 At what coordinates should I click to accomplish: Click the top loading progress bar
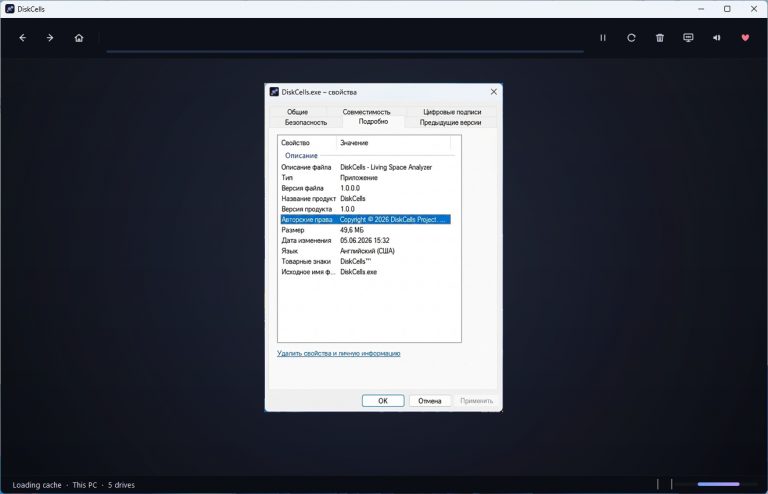click(345, 51)
